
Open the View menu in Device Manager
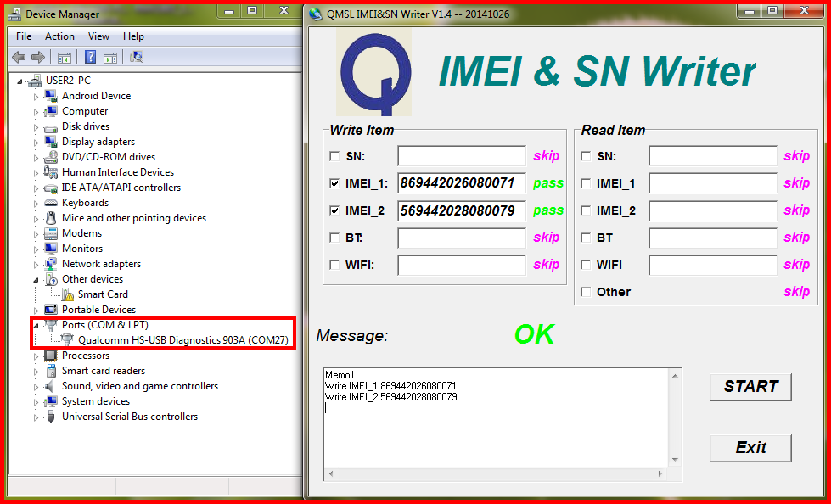[98, 36]
